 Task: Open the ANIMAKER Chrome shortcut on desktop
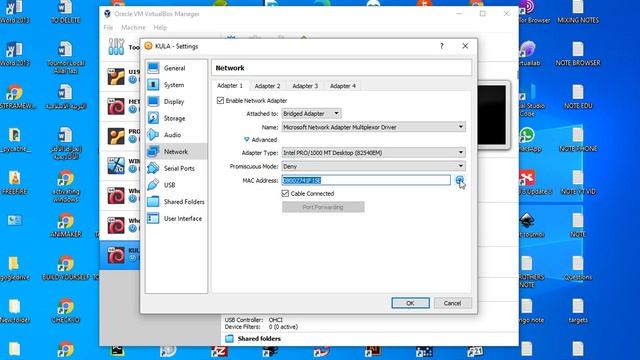65,225
